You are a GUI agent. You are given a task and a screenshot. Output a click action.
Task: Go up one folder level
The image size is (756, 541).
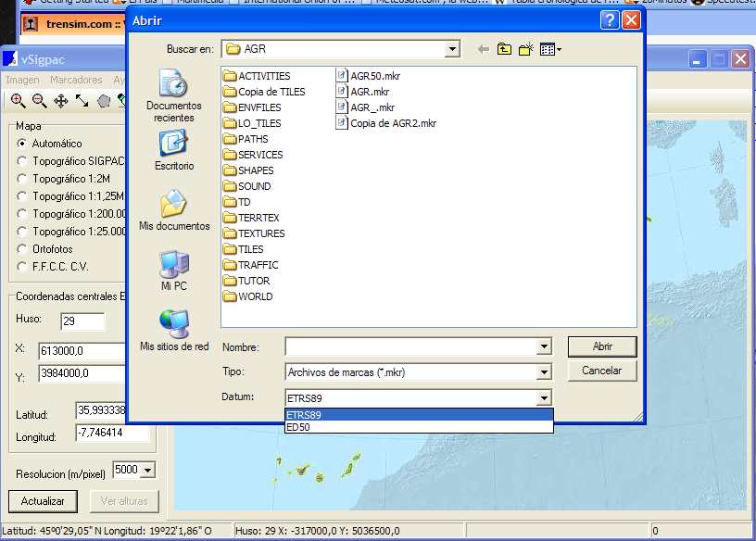[504, 49]
